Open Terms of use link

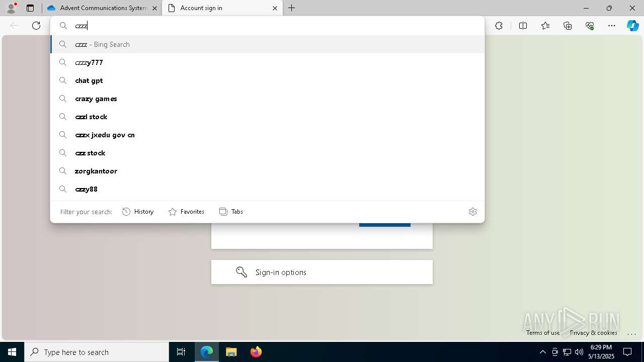click(x=543, y=332)
